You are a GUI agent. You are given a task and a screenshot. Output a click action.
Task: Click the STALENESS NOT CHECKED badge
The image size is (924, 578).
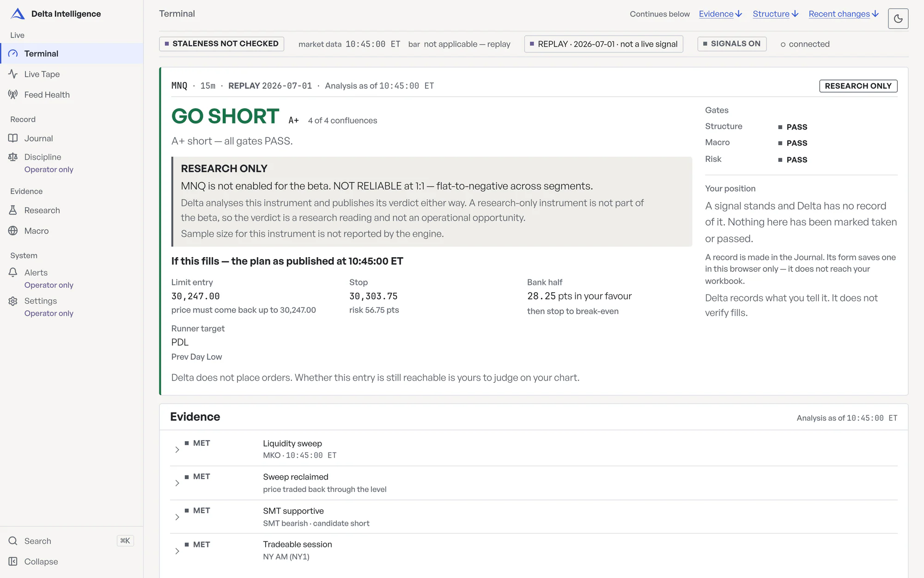click(x=222, y=44)
